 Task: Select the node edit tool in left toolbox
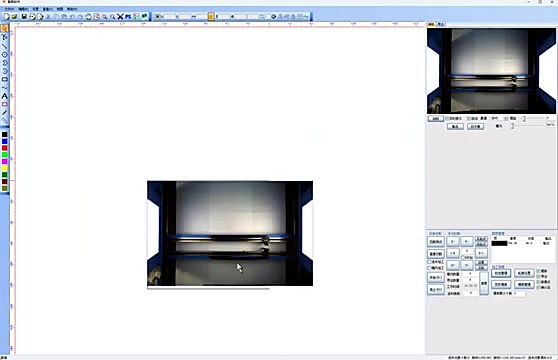[5, 37]
